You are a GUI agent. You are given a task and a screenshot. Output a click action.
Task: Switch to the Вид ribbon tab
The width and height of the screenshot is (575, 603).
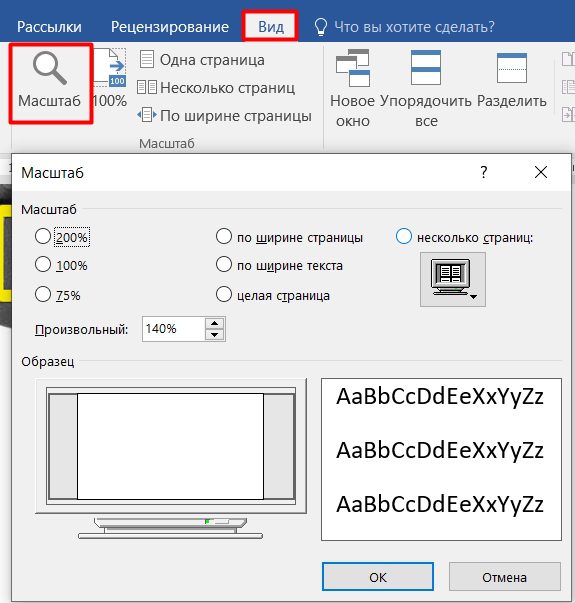tap(270, 27)
